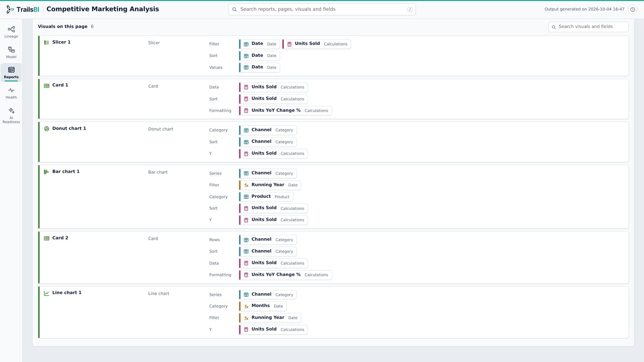Viewport: 644px width, 362px height.
Task: Select the Slicer 1 visual title
Action: 61,42
